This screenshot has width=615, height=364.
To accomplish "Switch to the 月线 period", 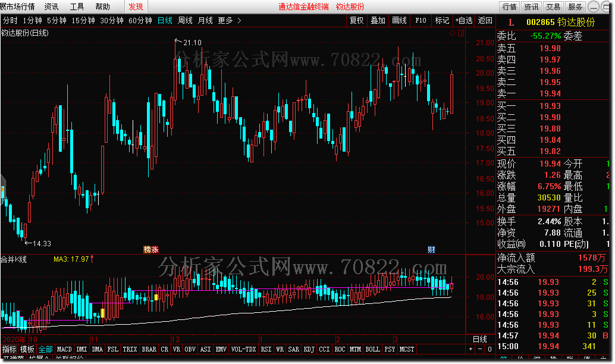I will [205, 20].
